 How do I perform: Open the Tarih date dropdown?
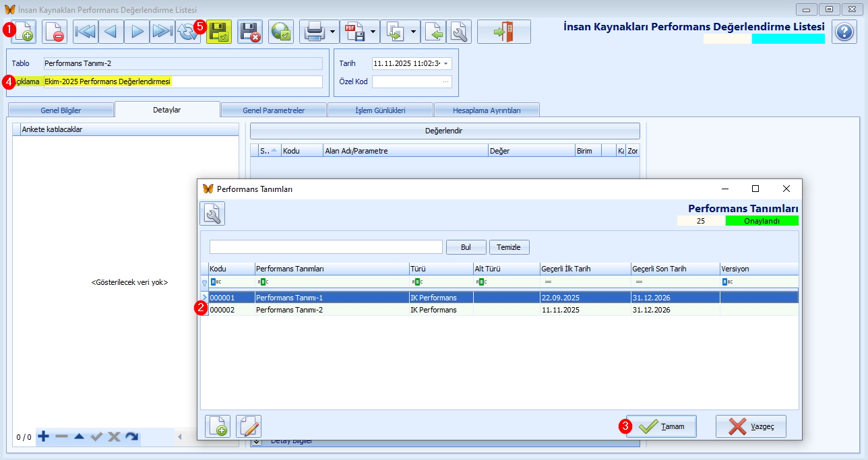pos(445,63)
